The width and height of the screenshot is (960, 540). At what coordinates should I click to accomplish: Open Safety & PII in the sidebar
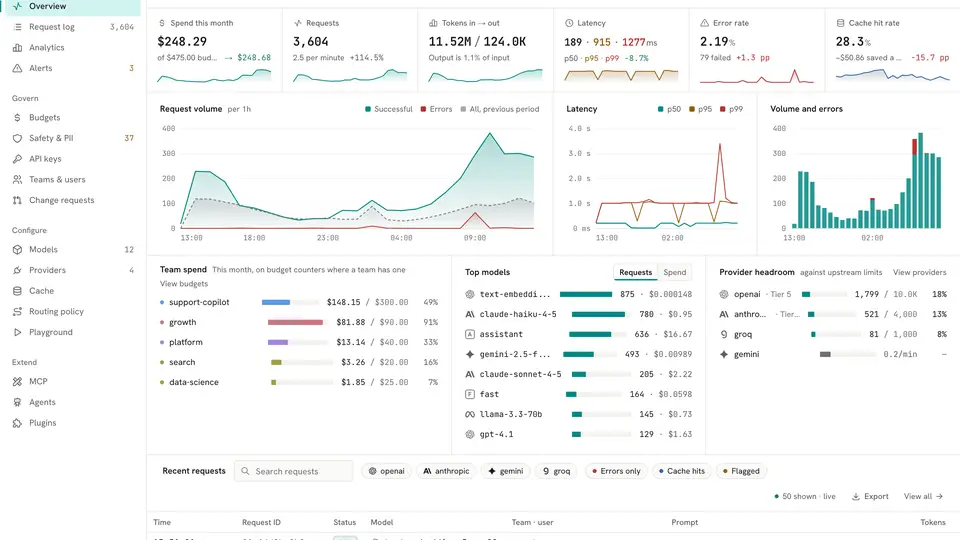73,138
